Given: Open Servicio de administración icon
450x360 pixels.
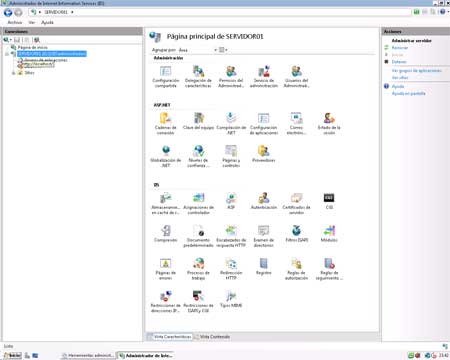Looking at the screenshot, I should 264,77.
